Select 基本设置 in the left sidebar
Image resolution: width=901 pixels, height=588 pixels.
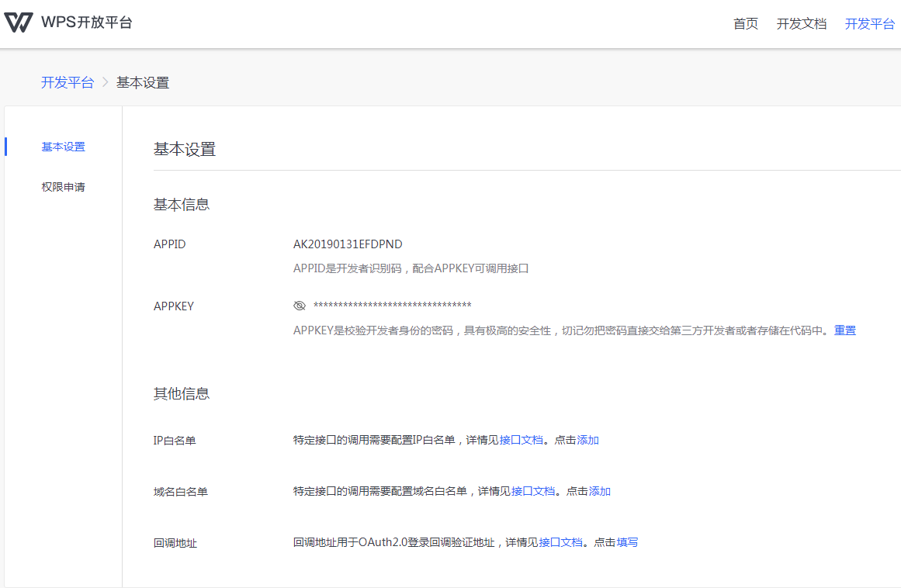point(64,147)
